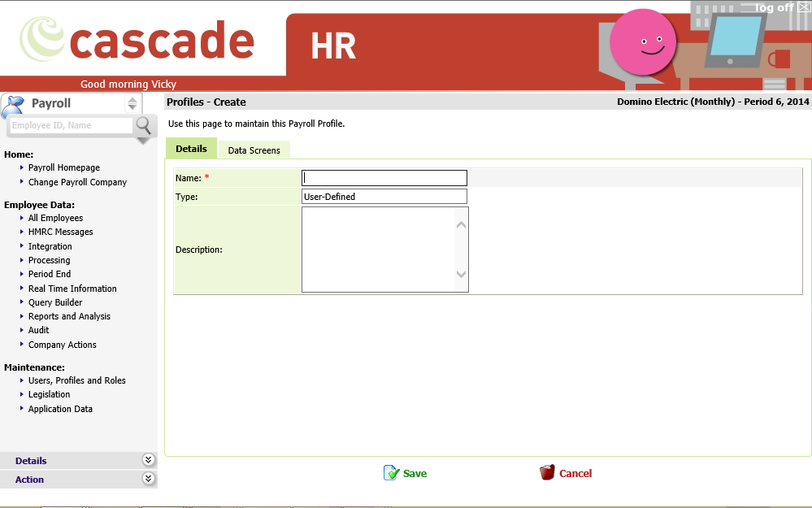
Task: Click the search magnifier icon
Action: point(143,125)
